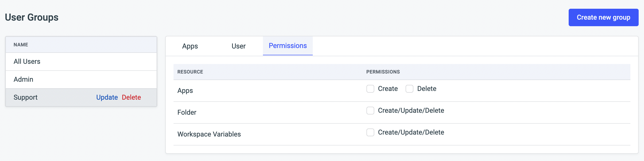The height and width of the screenshot is (161, 644).
Task: Click the Create new group button
Action: pos(603,17)
